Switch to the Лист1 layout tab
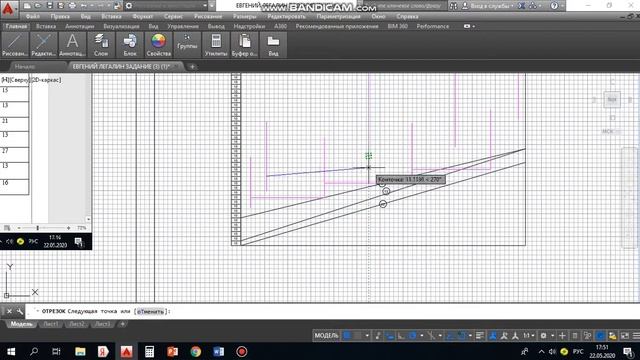 point(51,324)
